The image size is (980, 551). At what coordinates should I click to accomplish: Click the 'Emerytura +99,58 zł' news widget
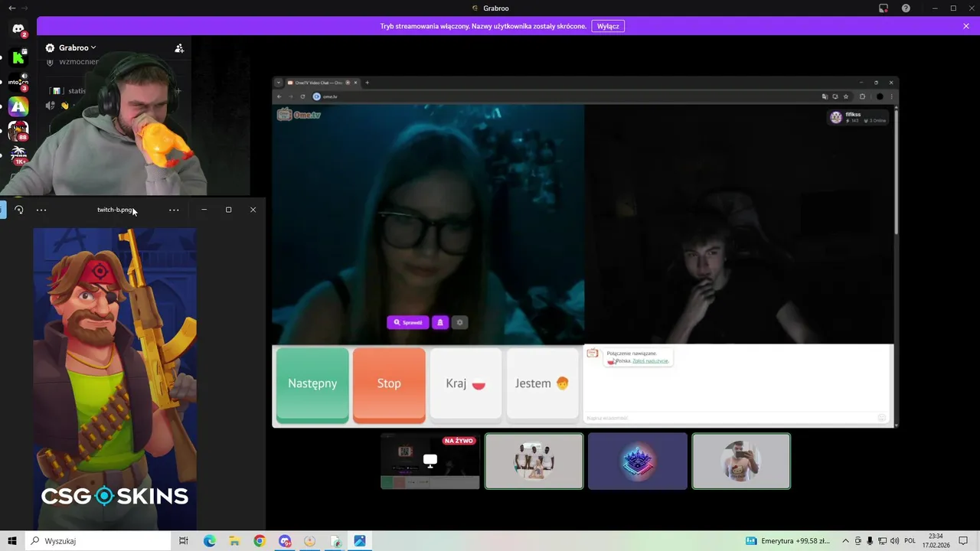coord(789,541)
